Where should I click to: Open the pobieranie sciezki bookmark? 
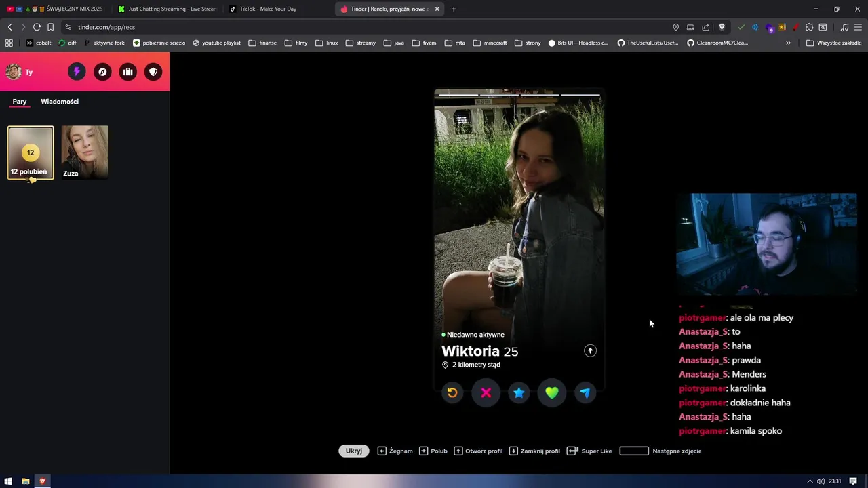pyautogui.click(x=159, y=43)
